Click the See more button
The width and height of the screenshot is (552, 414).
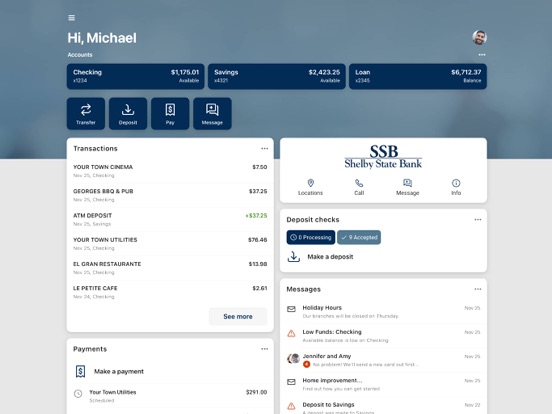238,316
